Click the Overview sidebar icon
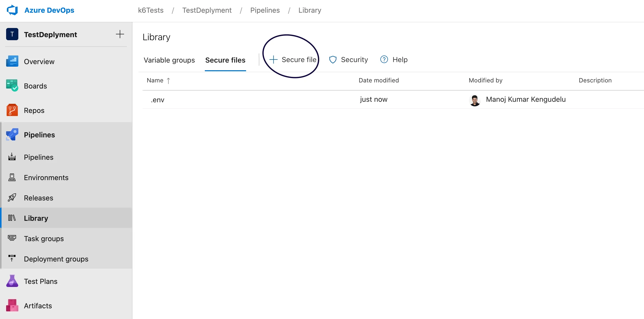 pyautogui.click(x=12, y=61)
